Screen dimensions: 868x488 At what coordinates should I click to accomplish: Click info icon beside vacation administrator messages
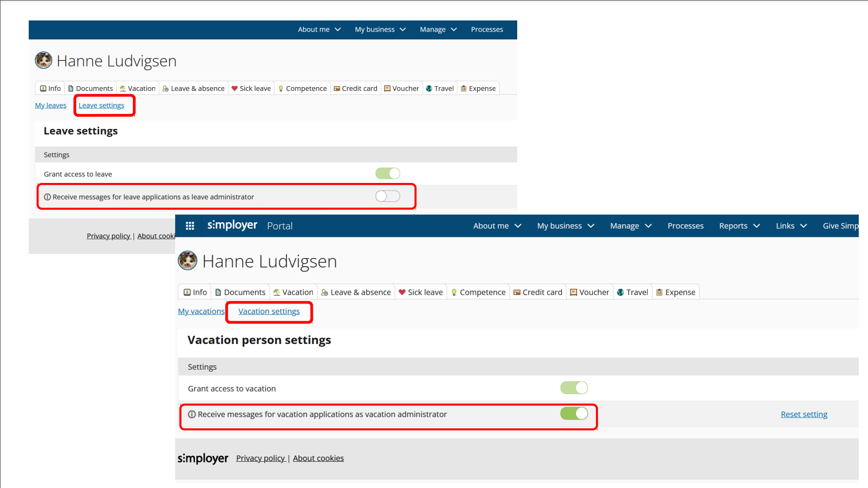[x=192, y=415]
